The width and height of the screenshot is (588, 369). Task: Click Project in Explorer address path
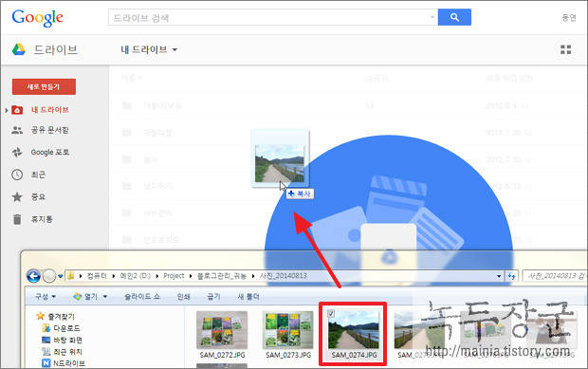click(174, 276)
